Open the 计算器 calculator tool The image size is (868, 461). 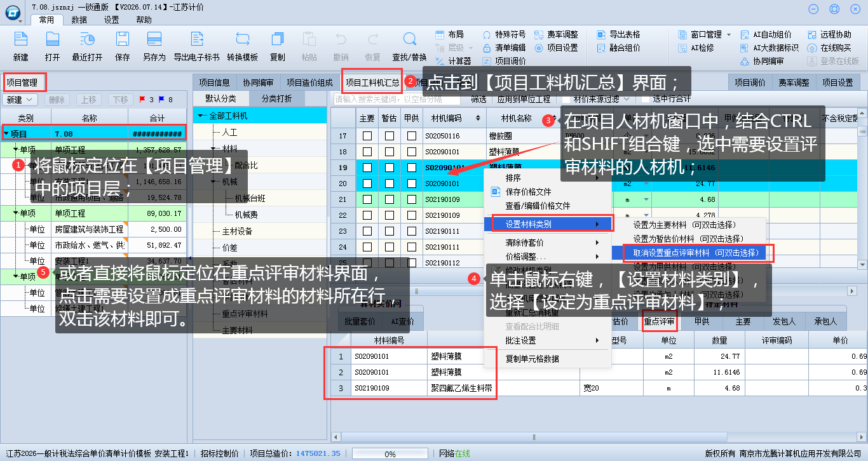453,61
